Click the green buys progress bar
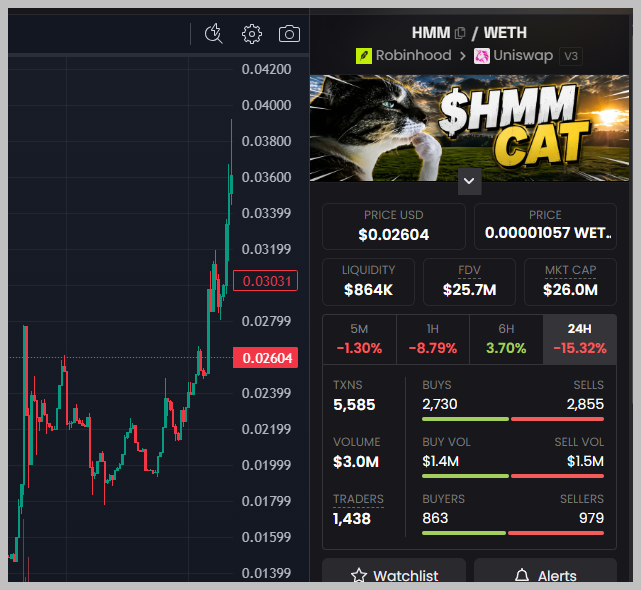 [x=465, y=419]
